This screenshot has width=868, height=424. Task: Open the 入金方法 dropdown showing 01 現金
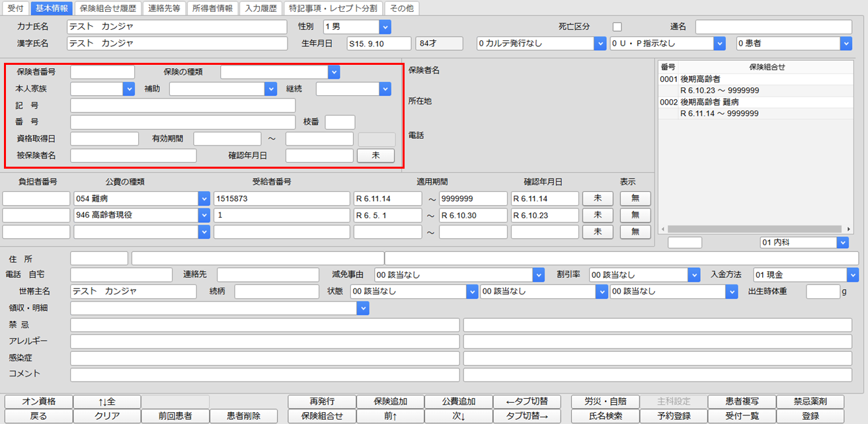coord(843,275)
